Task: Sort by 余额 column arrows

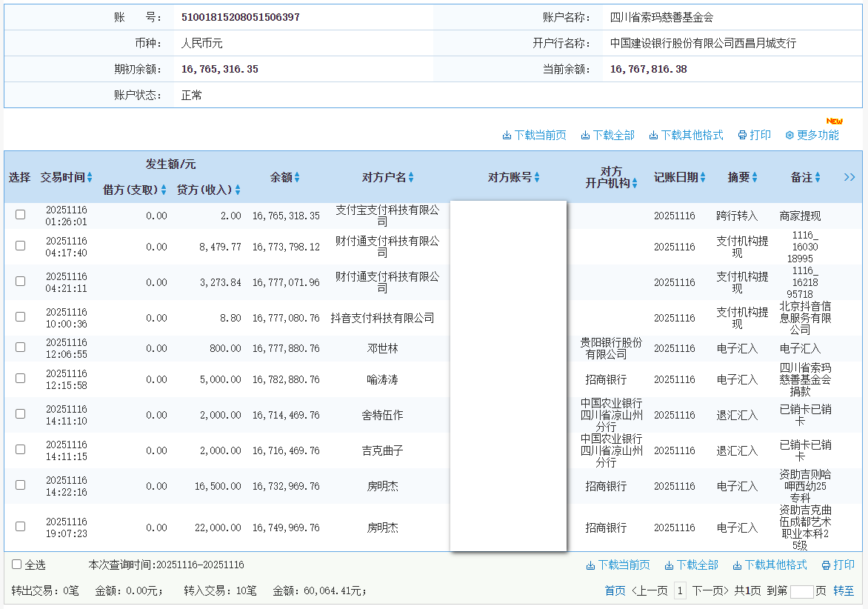Action: pos(298,177)
